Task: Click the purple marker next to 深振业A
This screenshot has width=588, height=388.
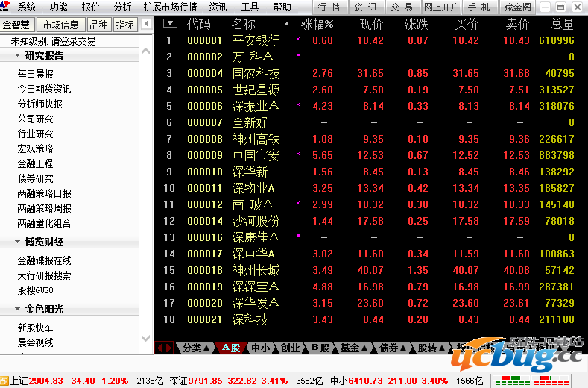Action: coord(298,106)
